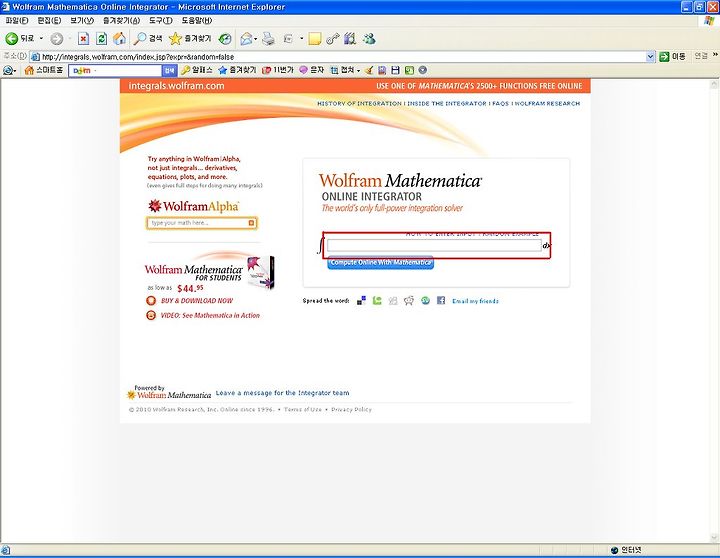Share on Delicious via its squares icon
This screenshot has height=558, width=720.
(361, 301)
